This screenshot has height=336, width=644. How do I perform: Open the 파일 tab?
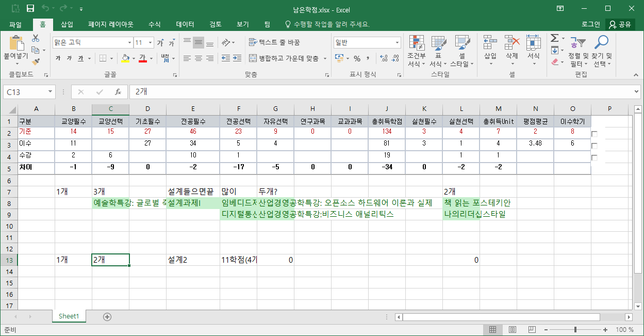pos(15,24)
